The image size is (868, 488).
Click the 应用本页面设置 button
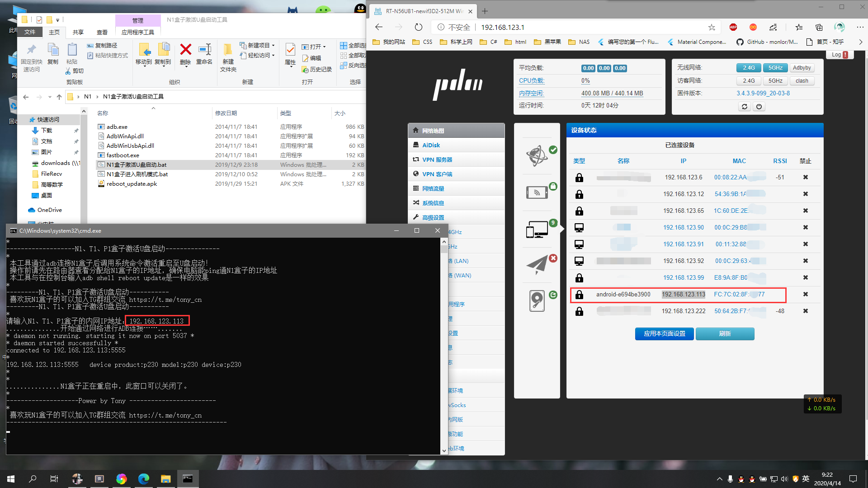point(664,333)
